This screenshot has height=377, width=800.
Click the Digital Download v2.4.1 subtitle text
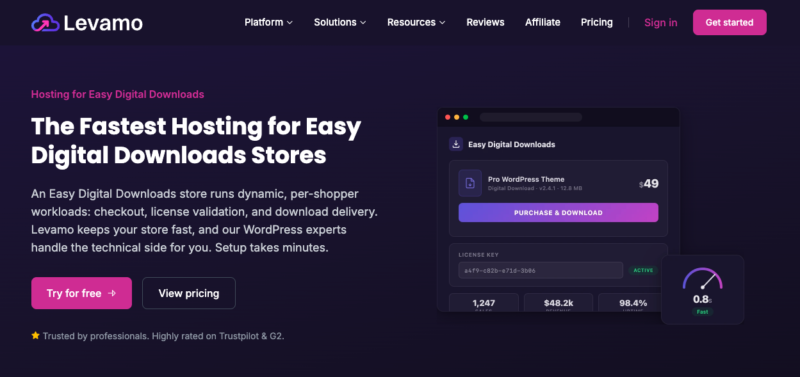click(535, 188)
